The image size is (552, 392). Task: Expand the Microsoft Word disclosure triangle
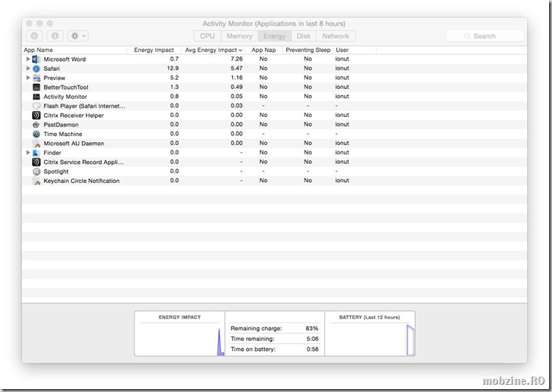[x=28, y=59]
